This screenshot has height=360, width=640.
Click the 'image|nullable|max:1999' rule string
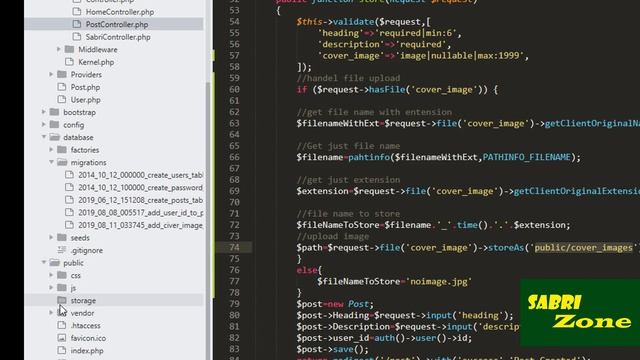460,56
